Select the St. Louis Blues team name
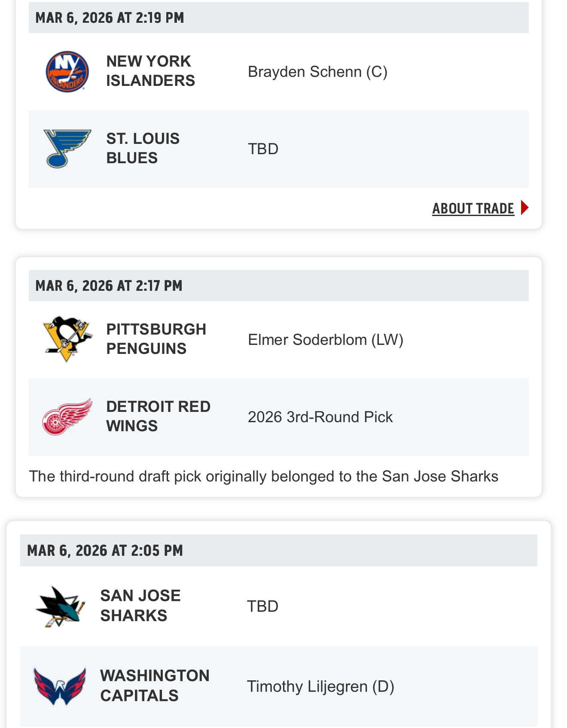The height and width of the screenshot is (728, 567). (x=143, y=148)
